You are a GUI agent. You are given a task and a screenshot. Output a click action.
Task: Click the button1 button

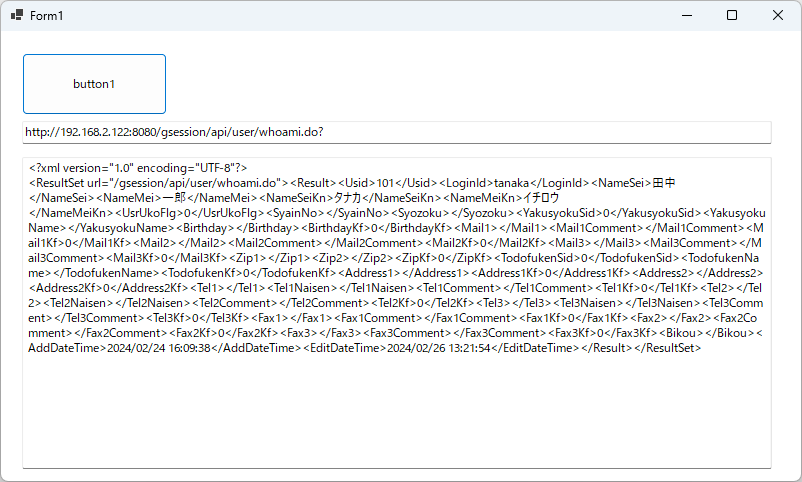pyautogui.click(x=94, y=84)
